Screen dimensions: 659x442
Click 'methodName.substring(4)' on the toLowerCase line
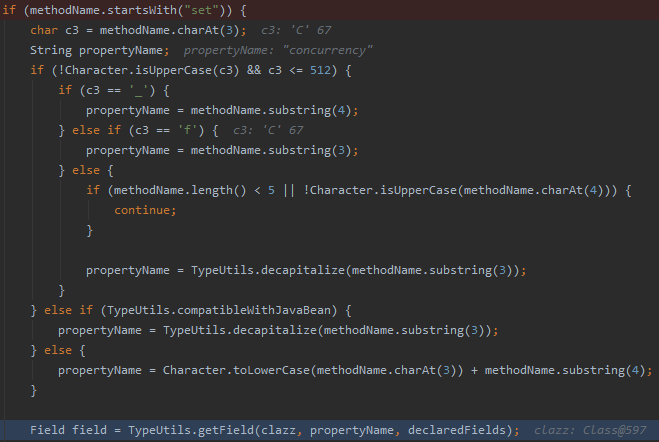pos(565,370)
